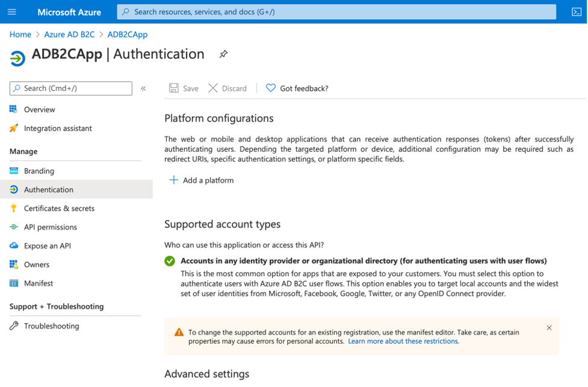
Task: Open Cloud Shell icon in top bar
Action: pyautogui.click(x=576, y=12)
